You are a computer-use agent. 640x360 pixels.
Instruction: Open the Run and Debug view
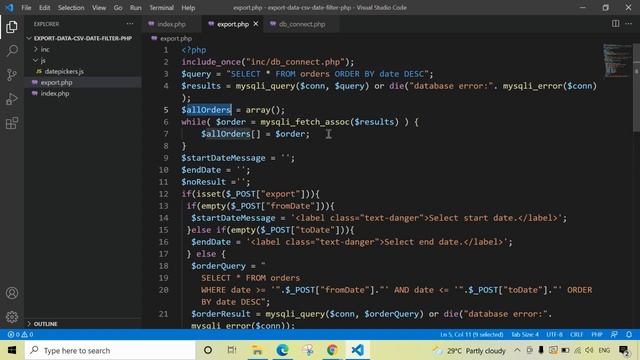click(12, 99)
